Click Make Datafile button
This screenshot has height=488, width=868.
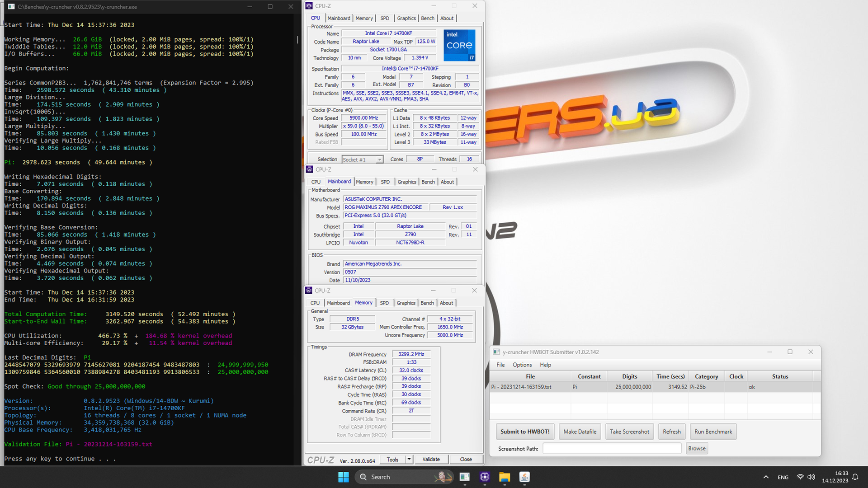(x=580, y=432)
